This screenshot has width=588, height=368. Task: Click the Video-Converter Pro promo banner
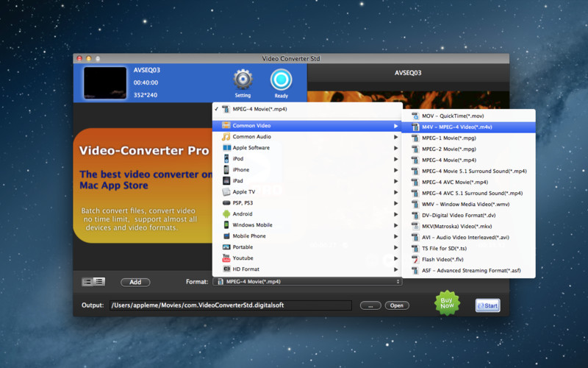[x=143, y=185]
